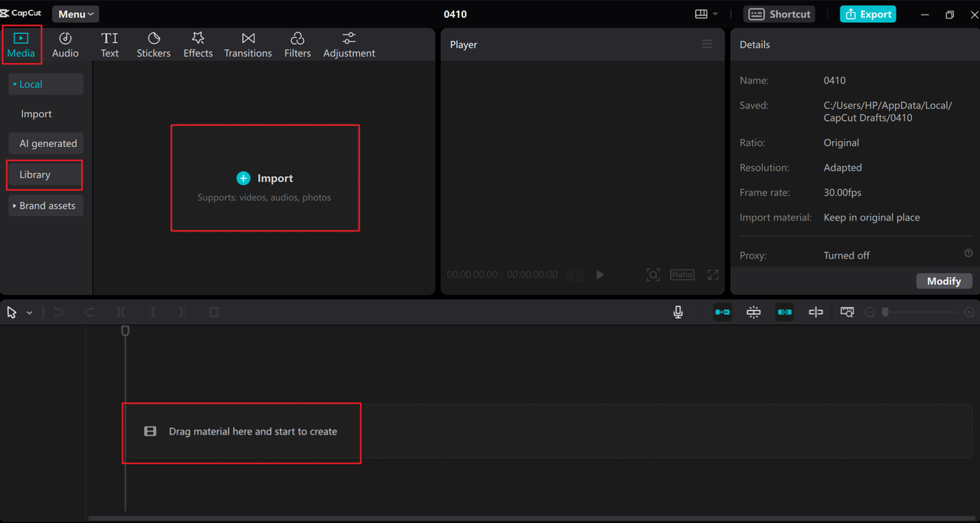
Task: Click the delete-right trim icon
Action: 182,312
